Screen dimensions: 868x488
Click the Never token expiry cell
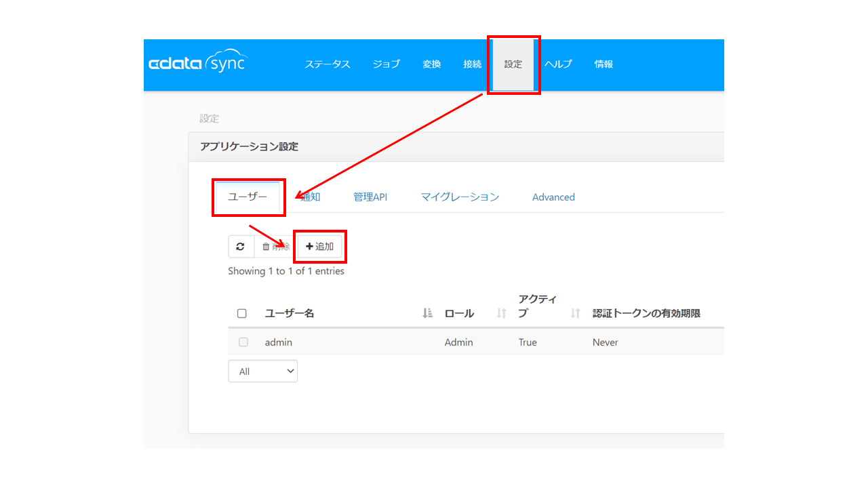pyautogui.click(x=606, y=342)
